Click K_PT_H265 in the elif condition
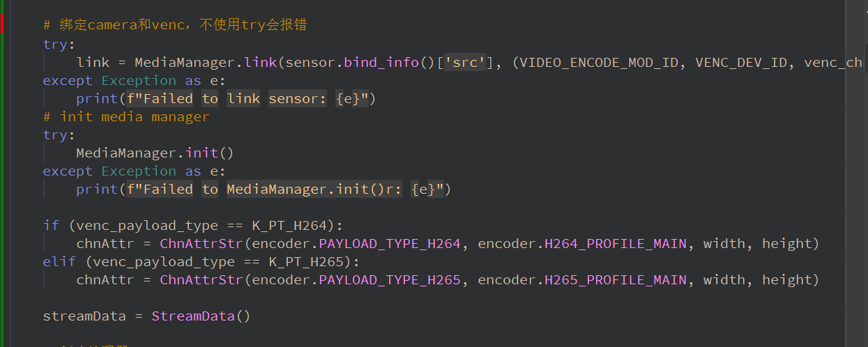Viewport: 868px width, 347px height. (310, 261)
